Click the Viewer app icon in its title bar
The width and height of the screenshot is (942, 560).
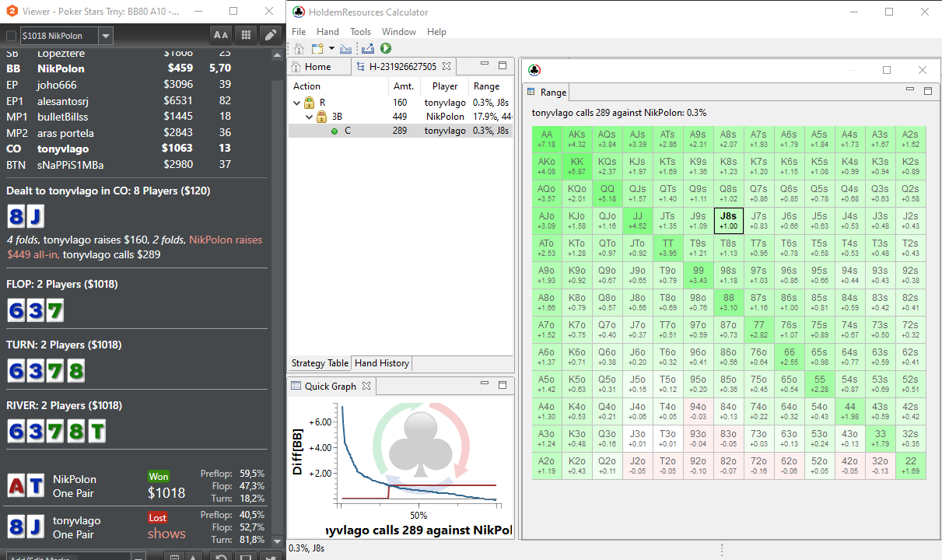click(x=11, y=12)
